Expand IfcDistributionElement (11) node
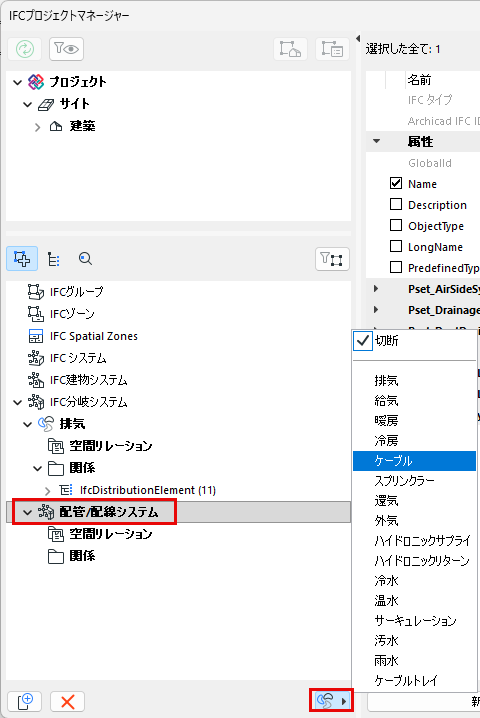Image resolution: width=480 pixels, height=718 pixels. point(48,491)
